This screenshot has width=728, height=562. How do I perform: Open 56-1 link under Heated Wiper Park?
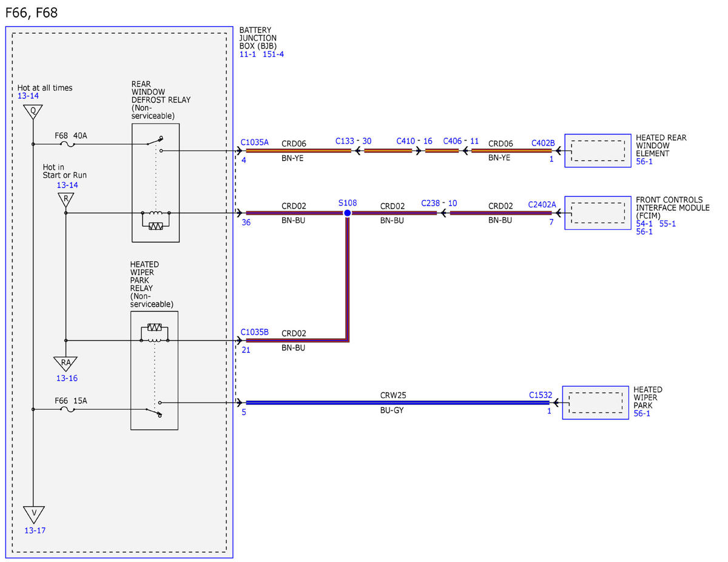tap(642, 413)
